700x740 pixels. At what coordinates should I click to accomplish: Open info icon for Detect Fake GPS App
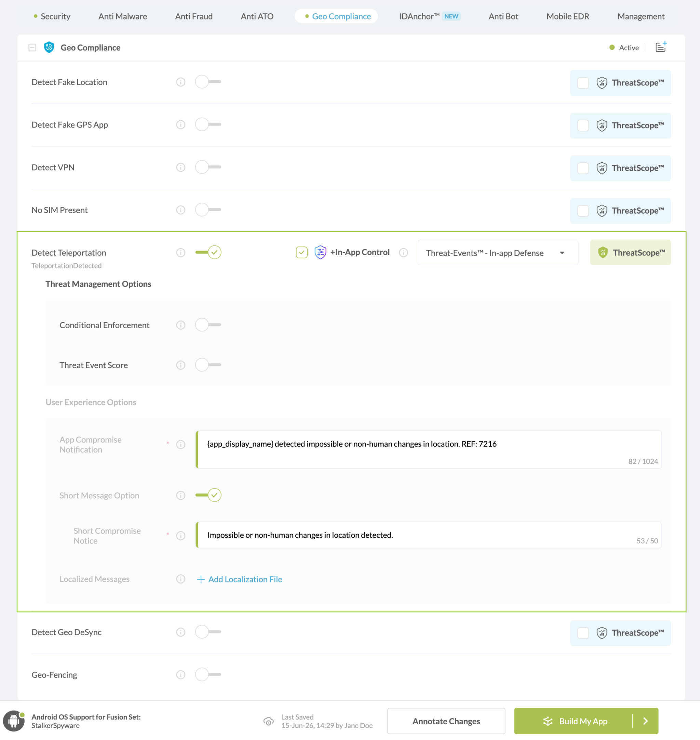(x=180, y=125)
